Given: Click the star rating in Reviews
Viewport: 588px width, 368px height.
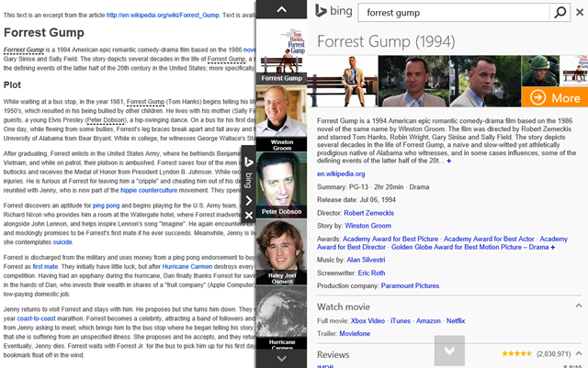Looking at the screenshot, I should click(x=516, y=353).
